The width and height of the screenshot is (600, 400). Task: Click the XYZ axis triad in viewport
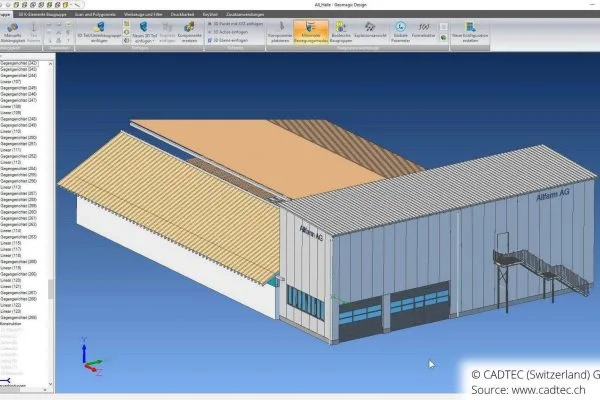(x=92, y=357)
